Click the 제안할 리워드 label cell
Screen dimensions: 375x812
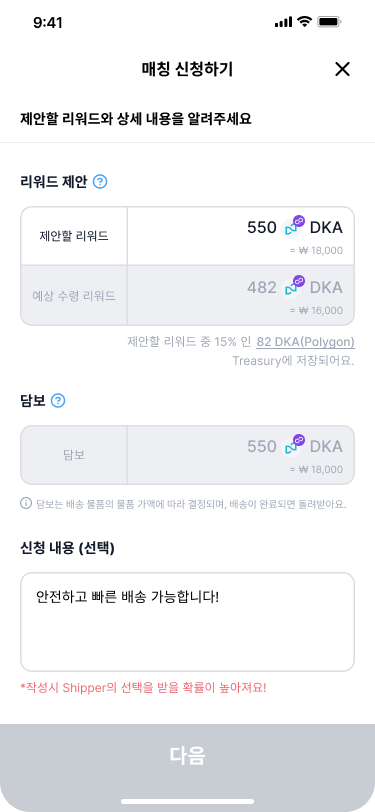(x=74, y=236)
